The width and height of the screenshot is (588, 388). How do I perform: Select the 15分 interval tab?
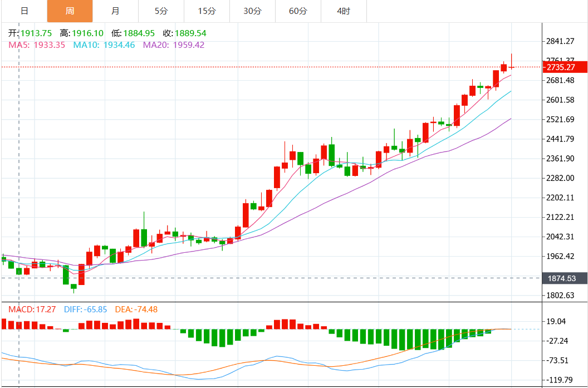(x=206, y=11)
